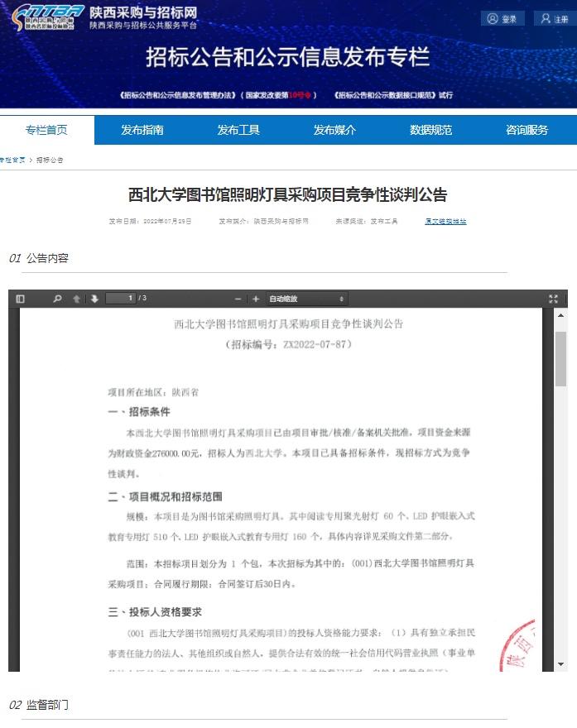Switch to the 发布指南 tab

142,130
